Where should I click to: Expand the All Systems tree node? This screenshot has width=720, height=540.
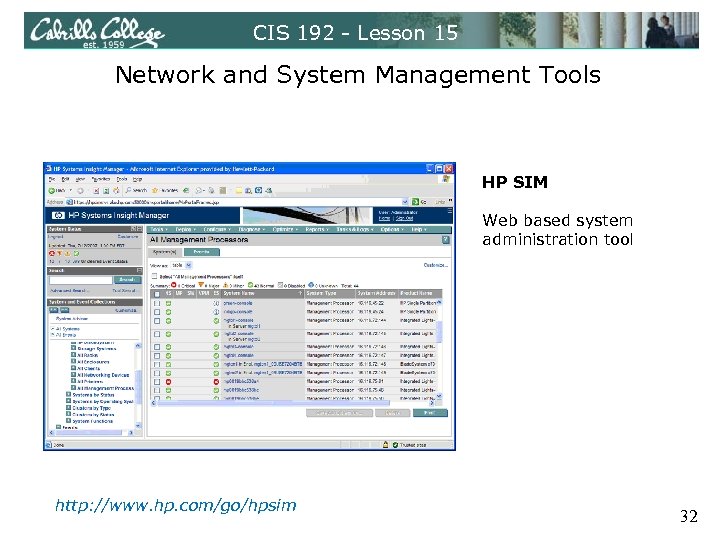(x=53, y=329)
